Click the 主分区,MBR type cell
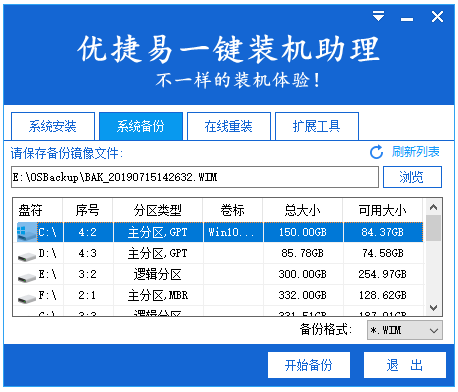Viewport: 458px width, 392px height. pyautogui.click(x=158, y=295)
